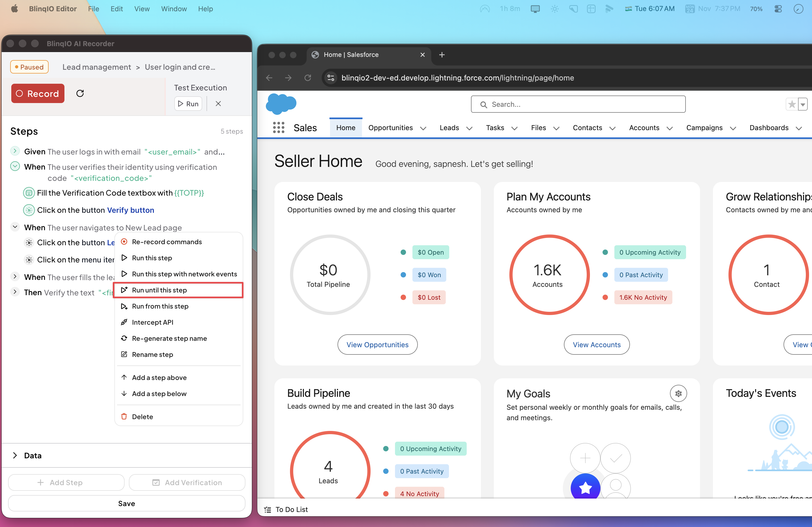Click the My Goals settings gear icon
This screenshot has width=812, height=527.
coord(678,393)
